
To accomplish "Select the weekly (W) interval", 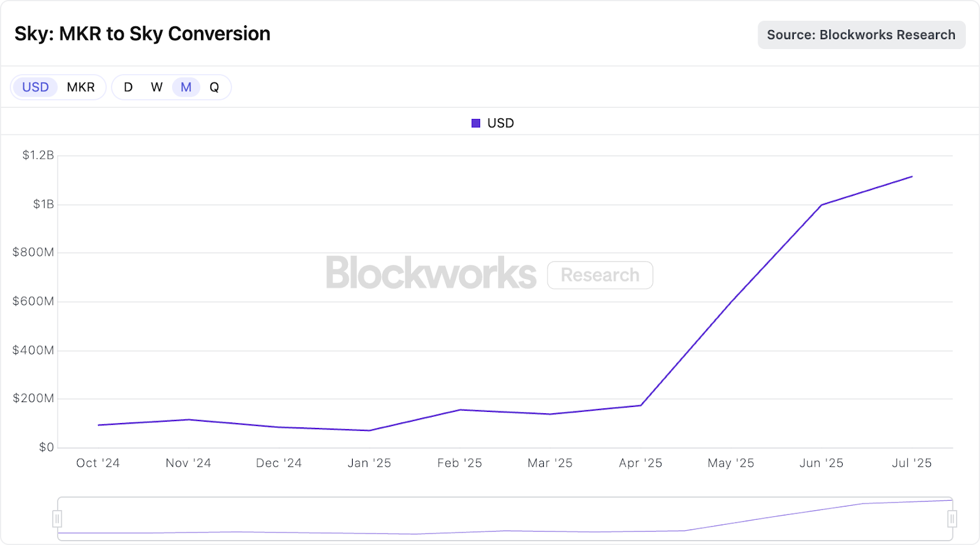I will click(x=157, y=87).
